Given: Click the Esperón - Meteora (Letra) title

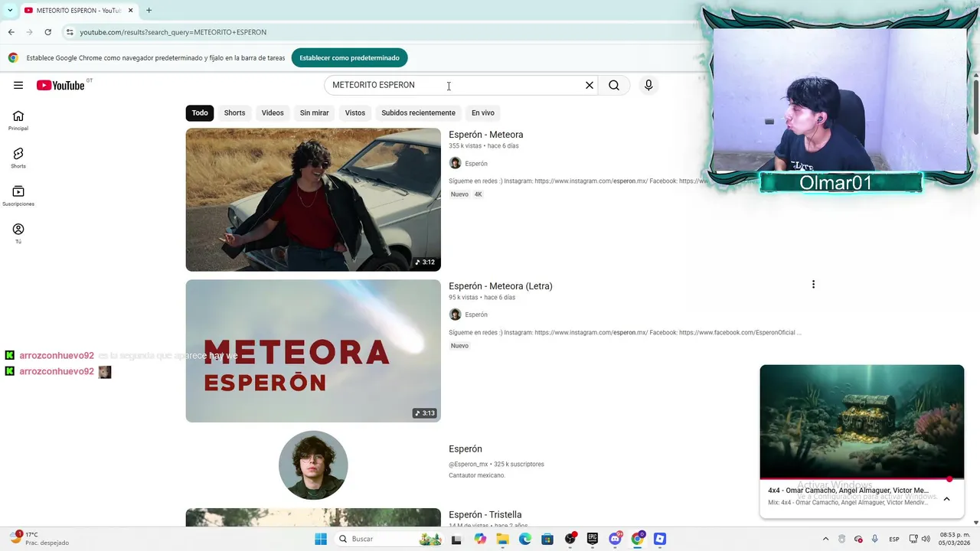Looking at the screenshot, I should [501, 286].
